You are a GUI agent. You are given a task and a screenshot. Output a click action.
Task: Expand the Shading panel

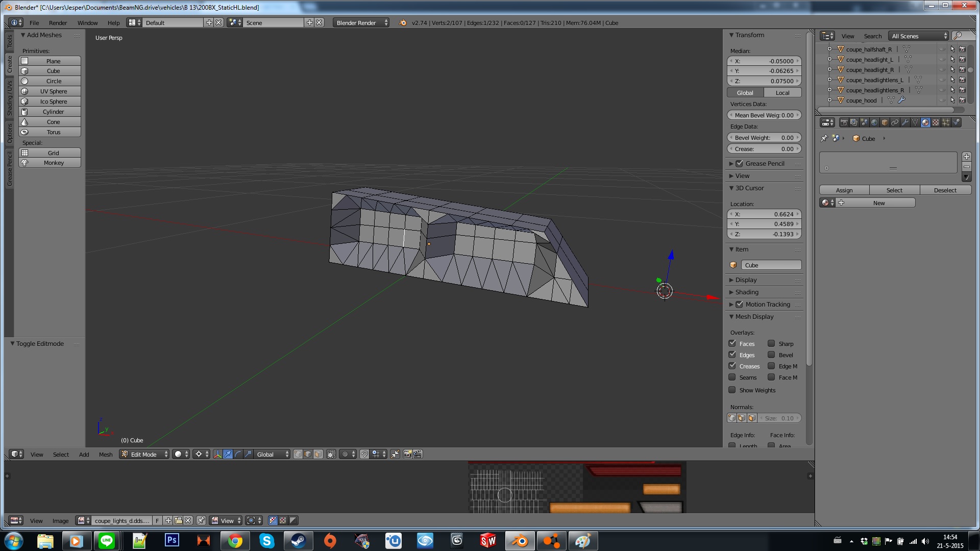pos(747,292)
